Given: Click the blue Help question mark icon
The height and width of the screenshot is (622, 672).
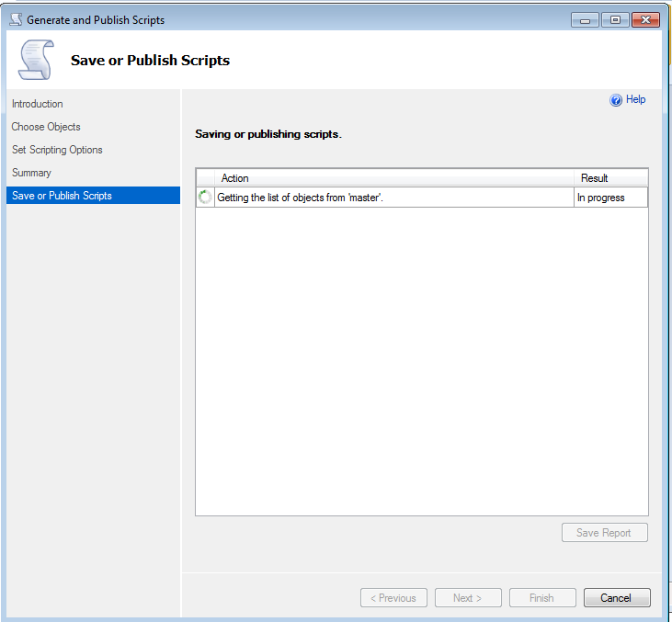Looking at the screenshot, I should click(x=616, y=100).
